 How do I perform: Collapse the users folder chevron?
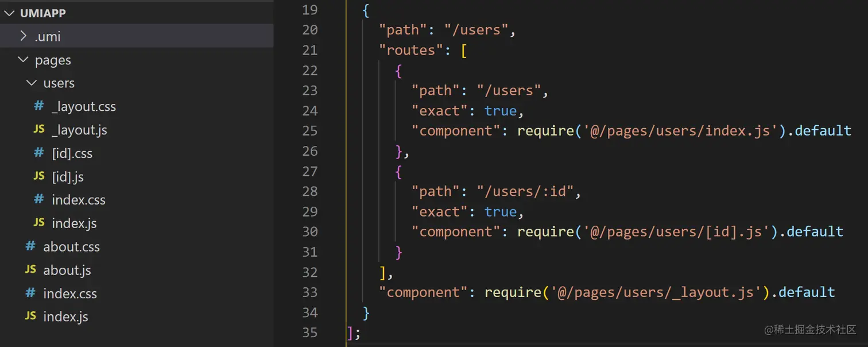coord(32,83)
